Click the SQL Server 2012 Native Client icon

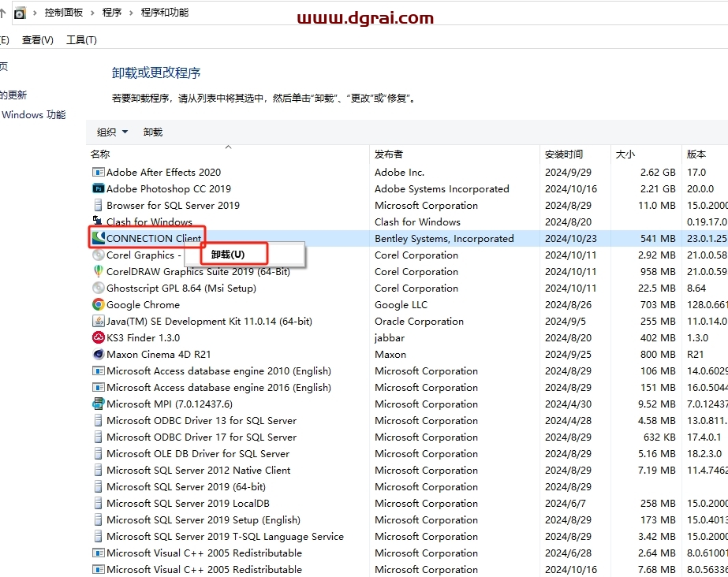click(x=98, y=470)
